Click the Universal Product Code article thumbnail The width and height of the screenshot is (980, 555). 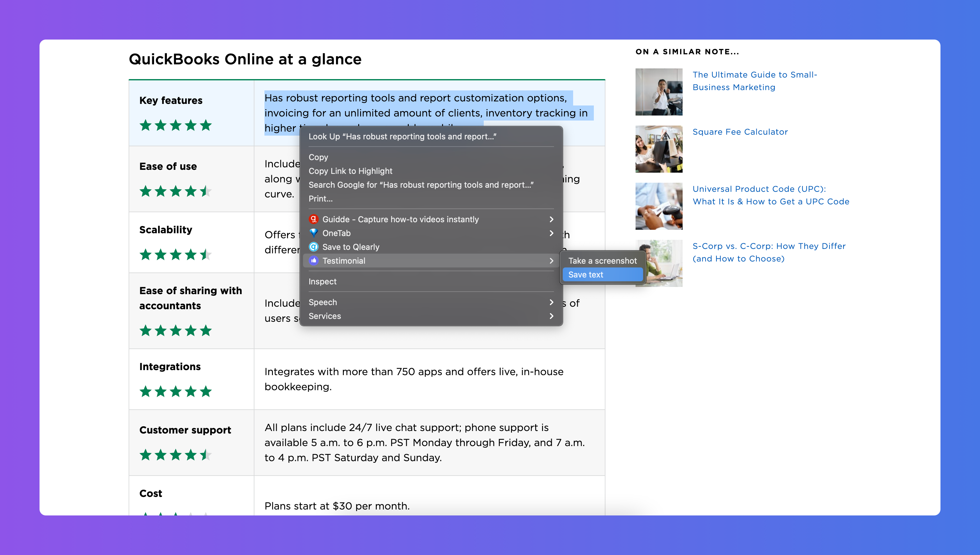coord(658,206)
